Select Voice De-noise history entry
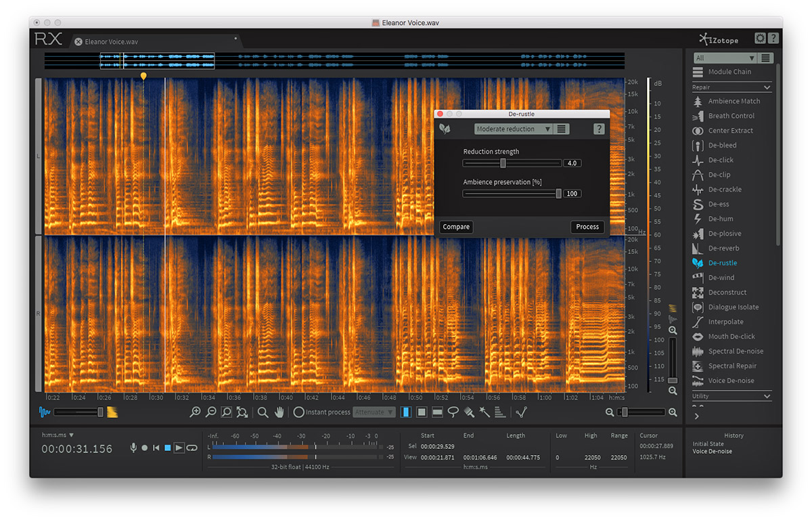The height and width of the screenshot is (520, 812). pos(712,452)
